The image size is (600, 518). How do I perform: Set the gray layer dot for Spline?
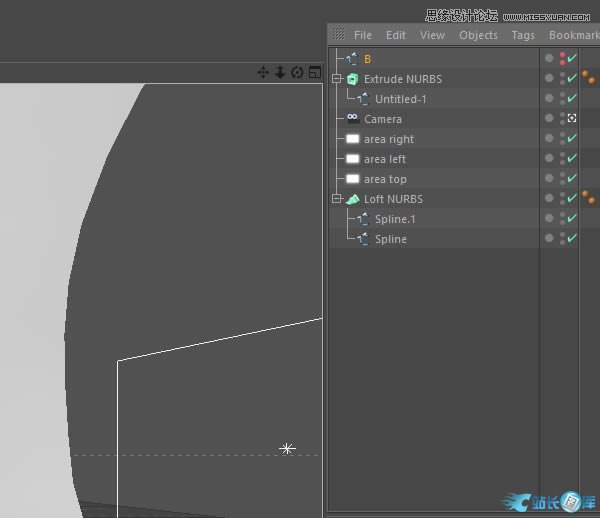(x=549, y=238)
